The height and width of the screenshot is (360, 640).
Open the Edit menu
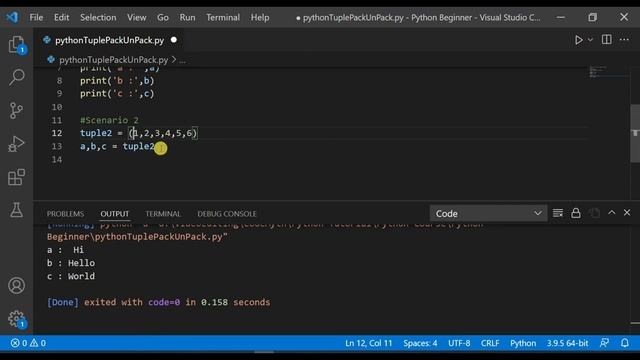(x=61, y=18)
